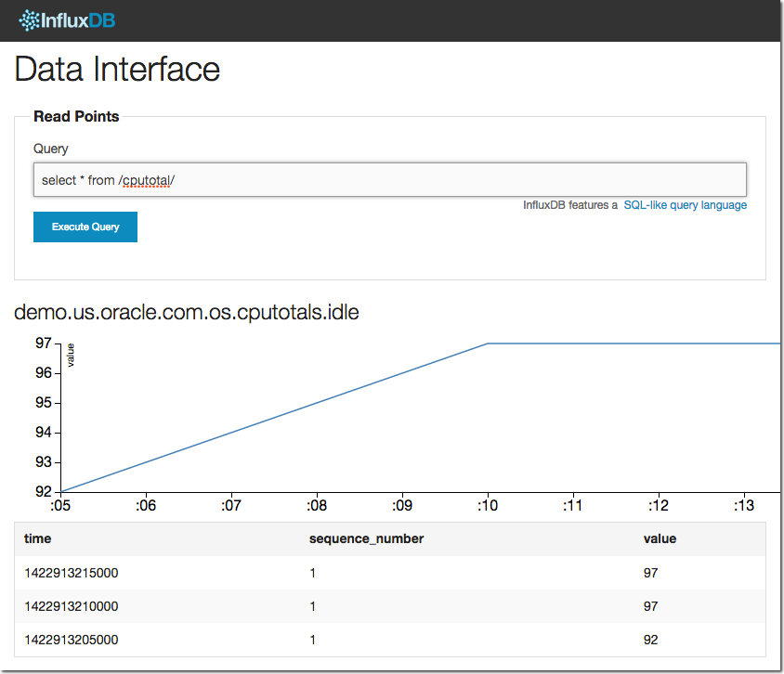Click the chart title demo.us.oracle.com.os.cputotals.idle
Viewport: 784px width, 674px height.
pos(187,313)
